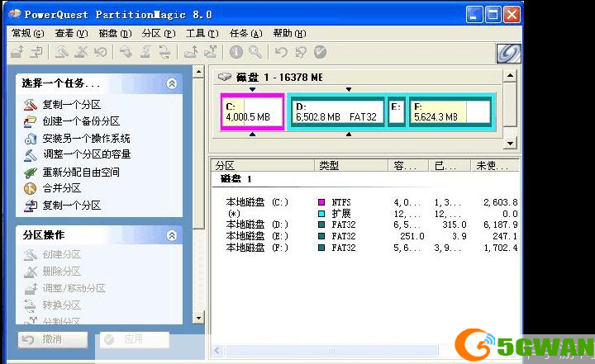Click the Check for errors magnifier icon
Image resolution: width=595 pixels, height=364 pixels.
(x=255, y=51)
